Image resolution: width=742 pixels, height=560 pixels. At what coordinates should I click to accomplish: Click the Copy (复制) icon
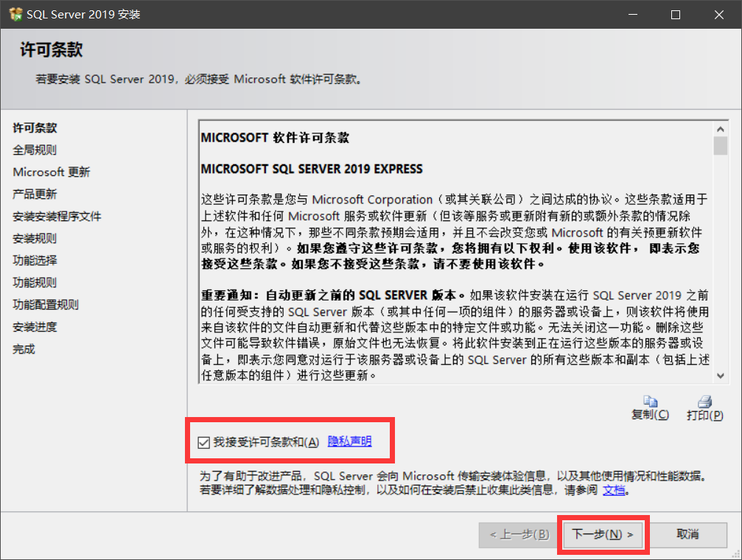(x=650, y=402)
